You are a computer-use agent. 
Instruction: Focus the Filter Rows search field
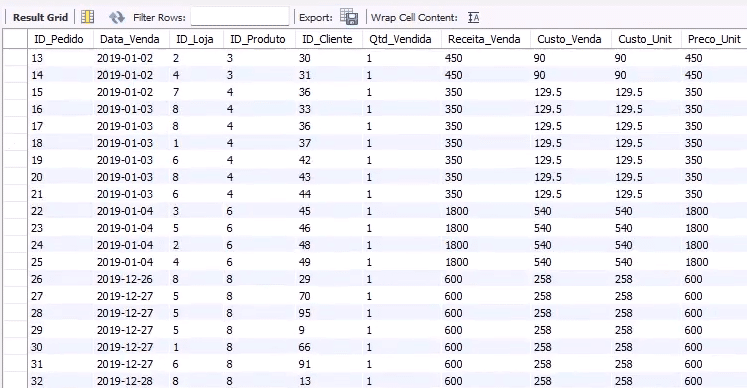point(240,17)
